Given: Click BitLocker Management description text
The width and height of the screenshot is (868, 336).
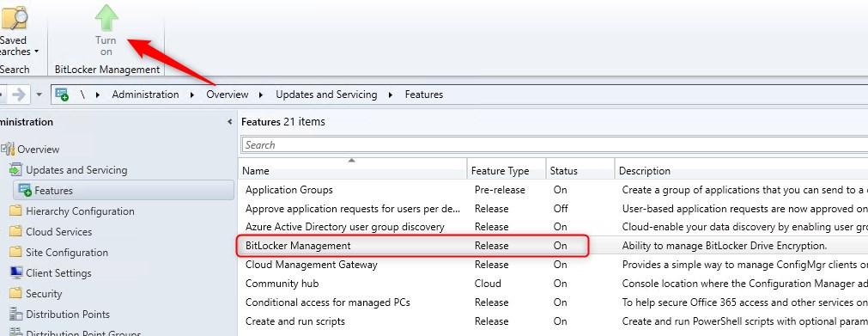Looking at the screenshot, I should tap(725, 246).
